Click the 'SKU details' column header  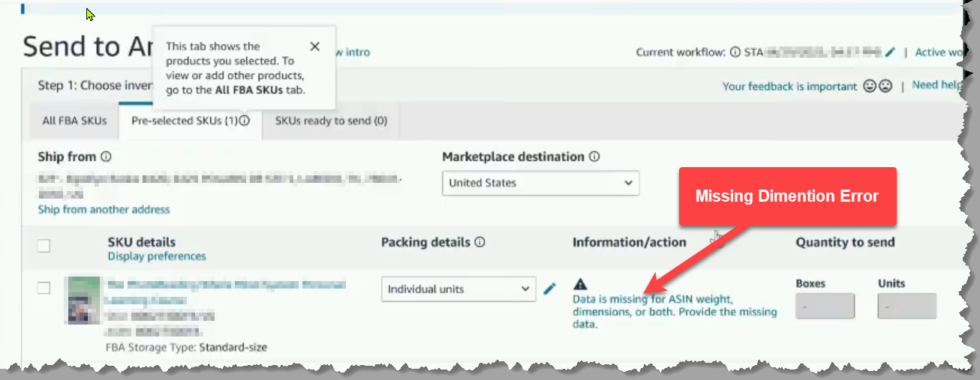142,242
